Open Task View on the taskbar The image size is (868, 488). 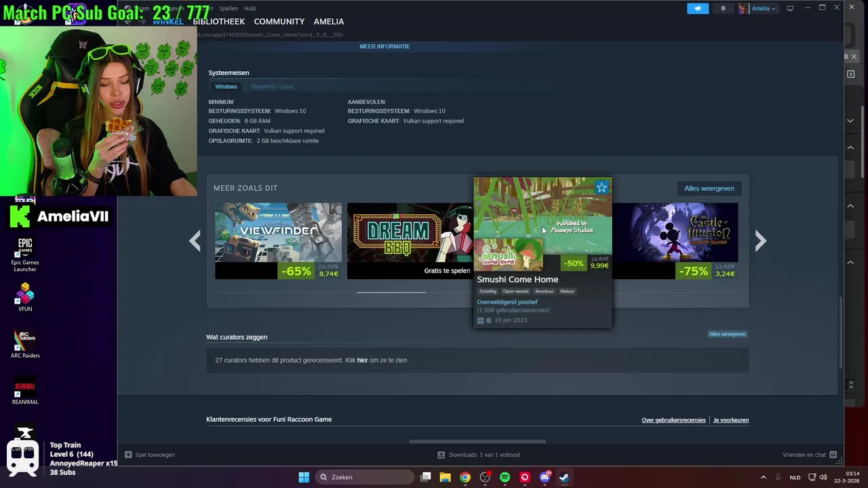(x=425, y=477)
